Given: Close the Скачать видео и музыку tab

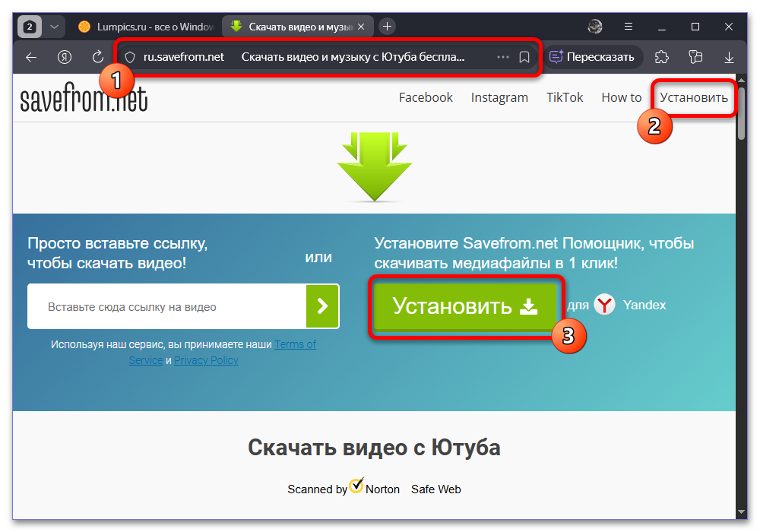Looking at the screenshot, I should (361, 27).
